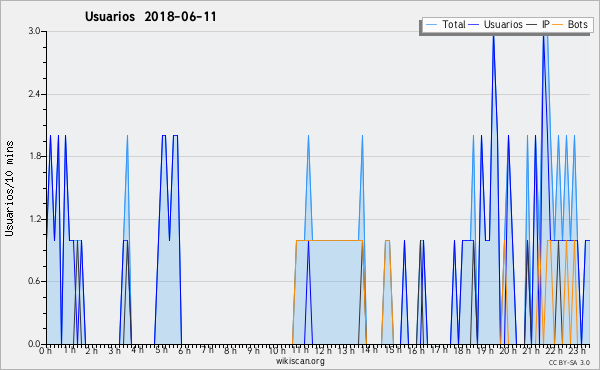Click the x-axis label '0 h'
The image size is (600, 370).
tap(45, 350)
